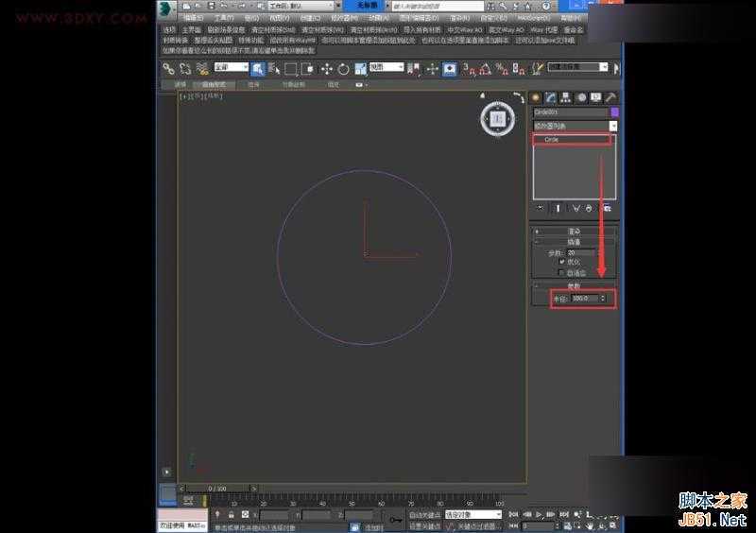Viewport: 756px width, 533px height.
Task: Toggle the Spinner Snap icon
Action: [x=519, y=69]
